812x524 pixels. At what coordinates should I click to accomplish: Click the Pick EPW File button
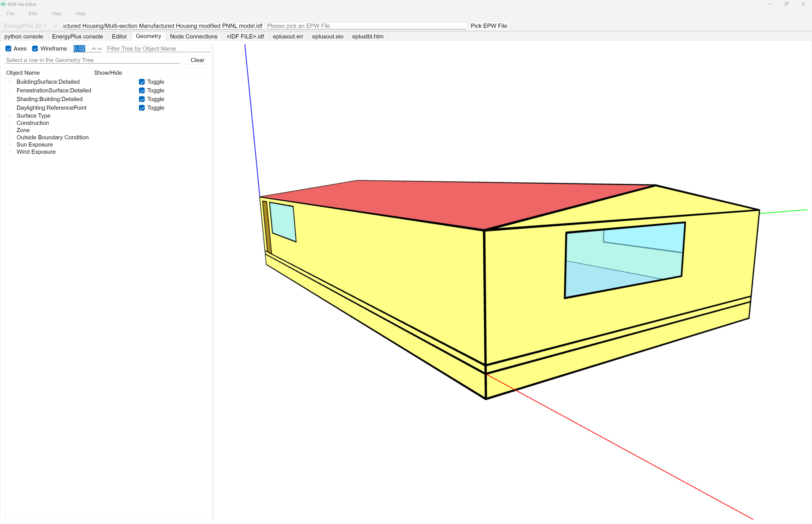489,26
